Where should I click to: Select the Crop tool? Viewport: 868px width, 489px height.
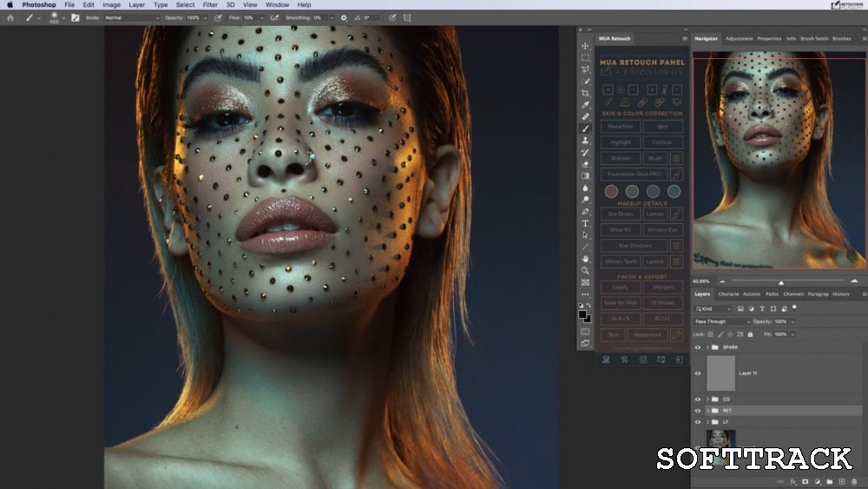coord(585,93)
